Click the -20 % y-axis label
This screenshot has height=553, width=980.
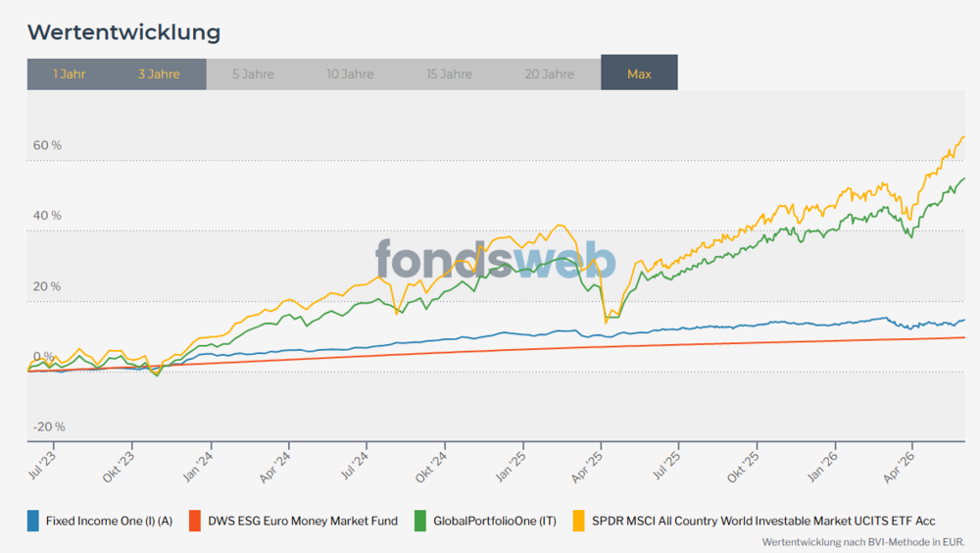coord(49,427)
